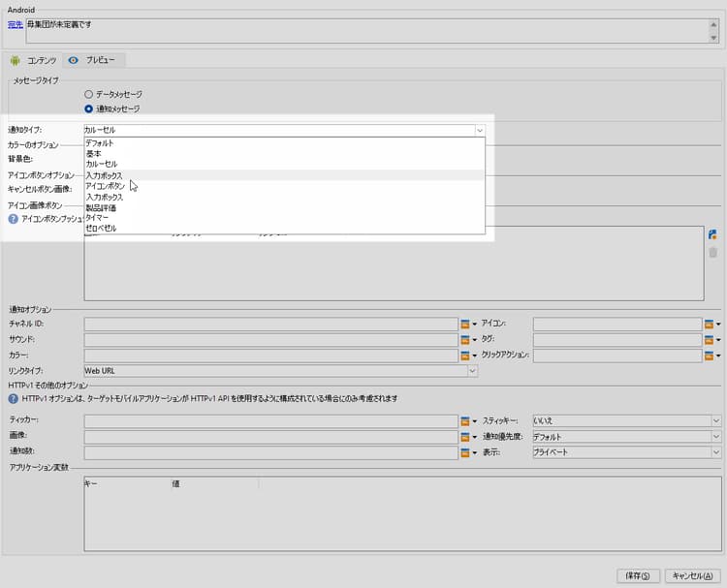Click the アイコン input field
727x588 pixels.
(617, 325)
